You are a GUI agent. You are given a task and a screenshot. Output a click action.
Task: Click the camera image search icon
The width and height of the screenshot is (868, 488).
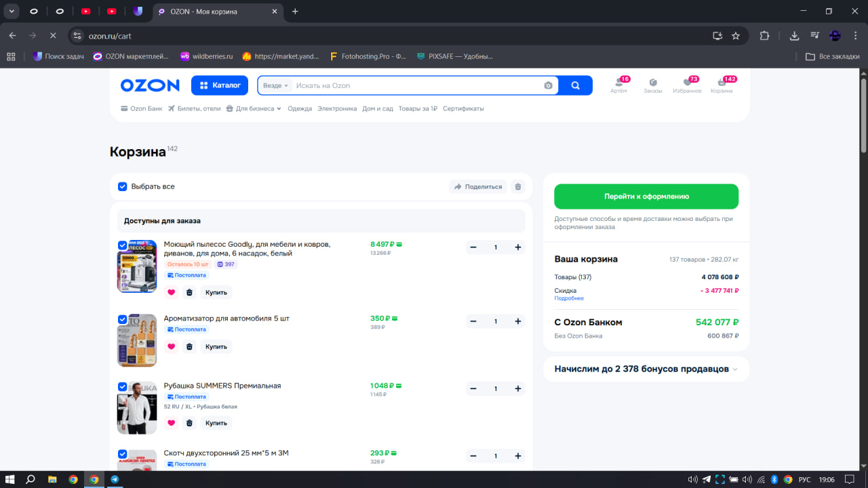pyautogui.click(x=548, y=85)
